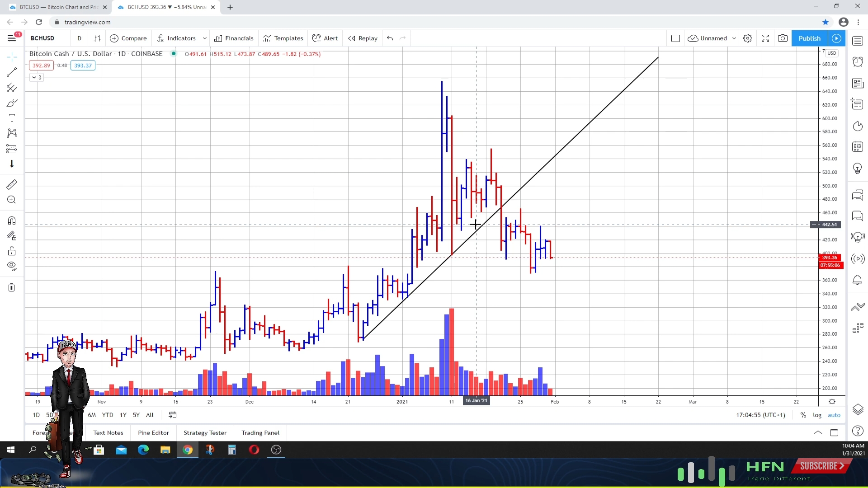The width and height of the screenshot is (868, 488).
Task: Take a chart snapshot
Action: click(783, 38)
